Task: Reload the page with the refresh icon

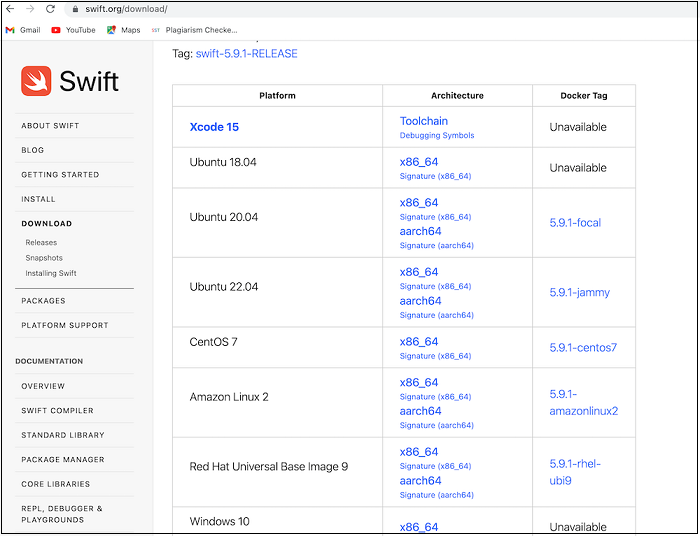Action: click(x=50, y=9)
